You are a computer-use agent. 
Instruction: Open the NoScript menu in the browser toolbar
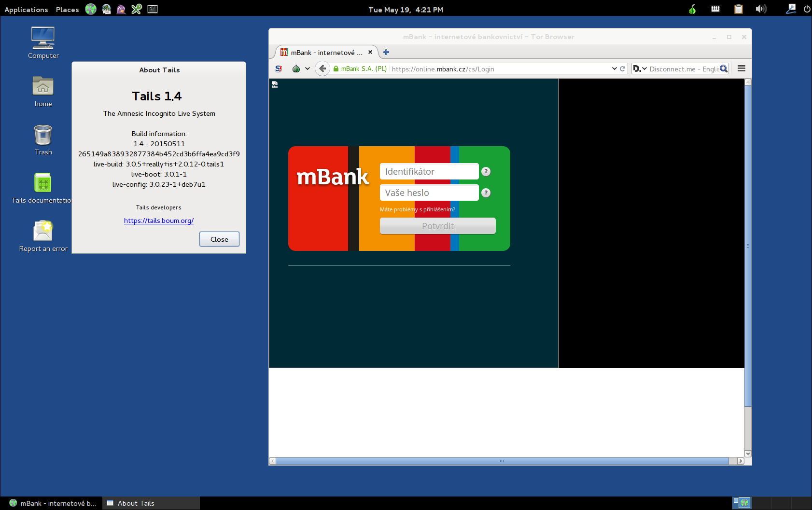coord(278,69)
